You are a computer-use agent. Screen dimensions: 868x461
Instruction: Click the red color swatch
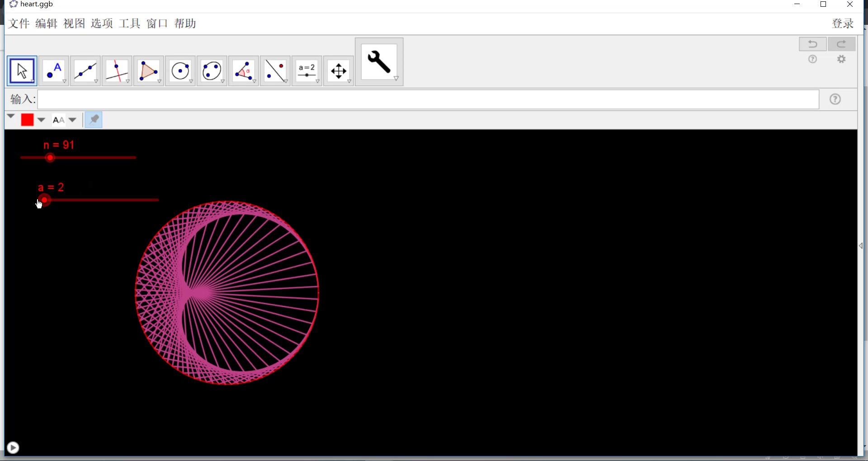point(27,120)
